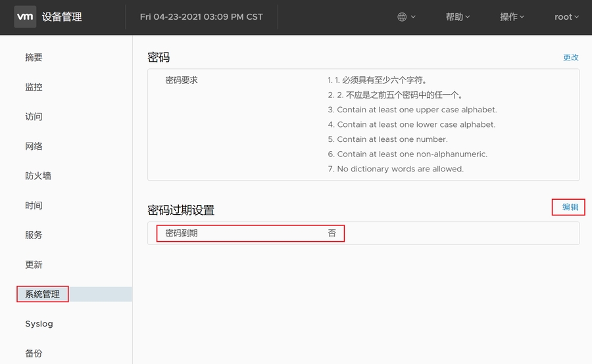Expand the 操作 actions dropdown
This screenshot has width=592, height=364.
[512, 17]
